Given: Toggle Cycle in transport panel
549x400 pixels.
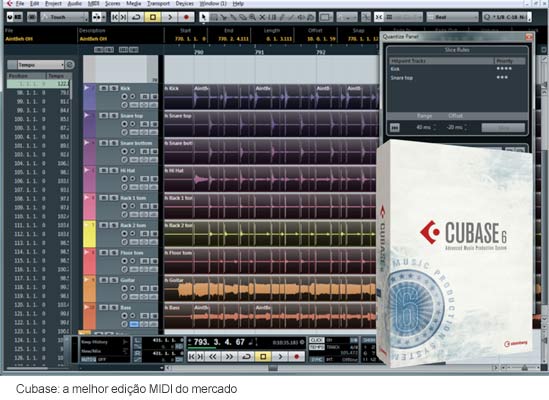Looking at the screenshot, I should coord(246,357).
